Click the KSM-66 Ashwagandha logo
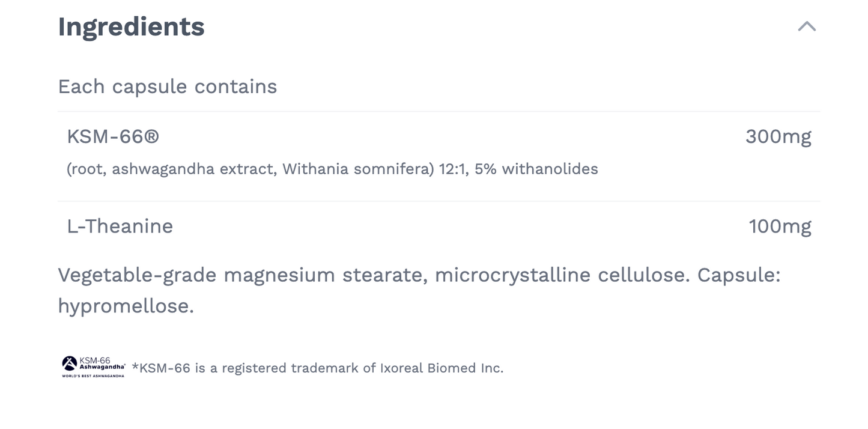 93,367
